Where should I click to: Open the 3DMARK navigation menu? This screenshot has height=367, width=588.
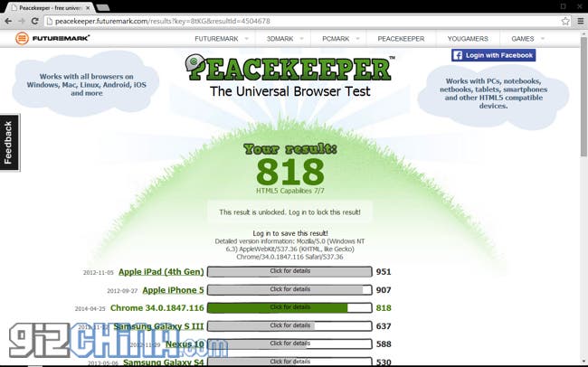(280, 39)
